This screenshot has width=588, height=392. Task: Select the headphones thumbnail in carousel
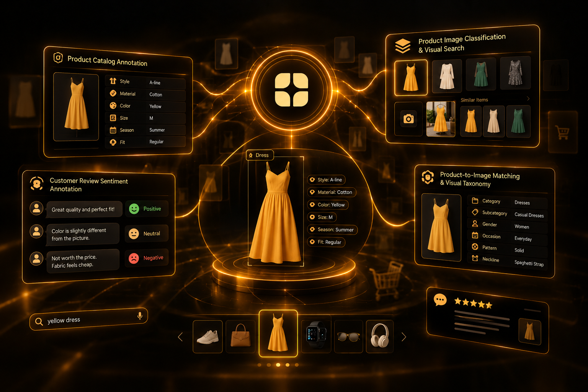(380, 336)
